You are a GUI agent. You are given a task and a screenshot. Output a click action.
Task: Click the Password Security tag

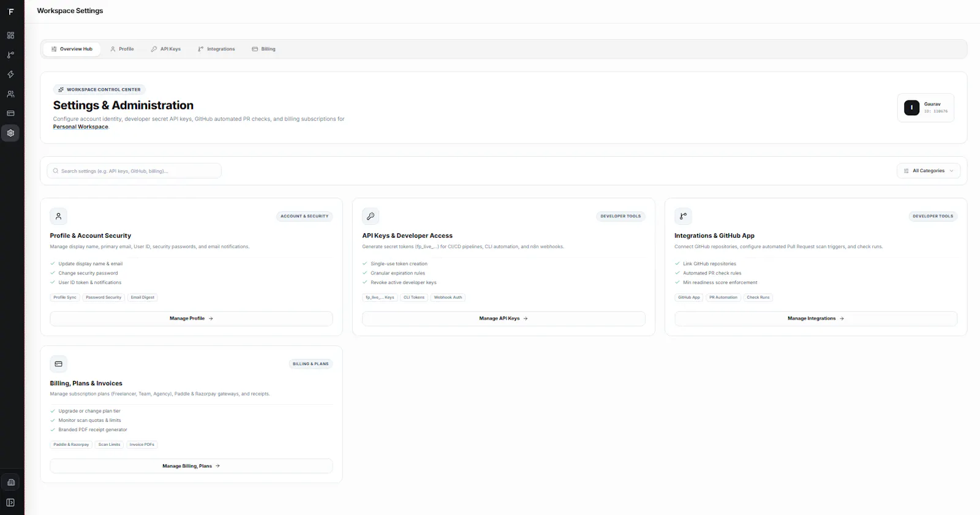coord(104,298)
